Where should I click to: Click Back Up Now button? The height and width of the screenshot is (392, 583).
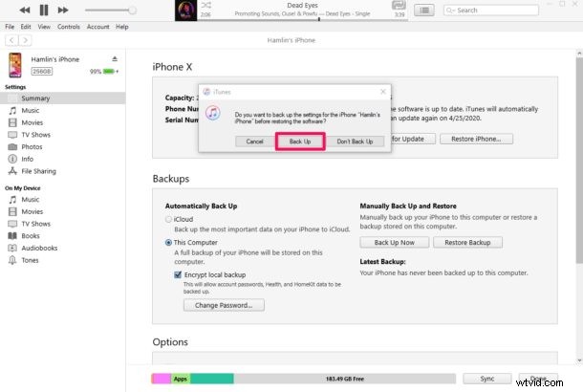pyautogui.click(x=394, y=243)
